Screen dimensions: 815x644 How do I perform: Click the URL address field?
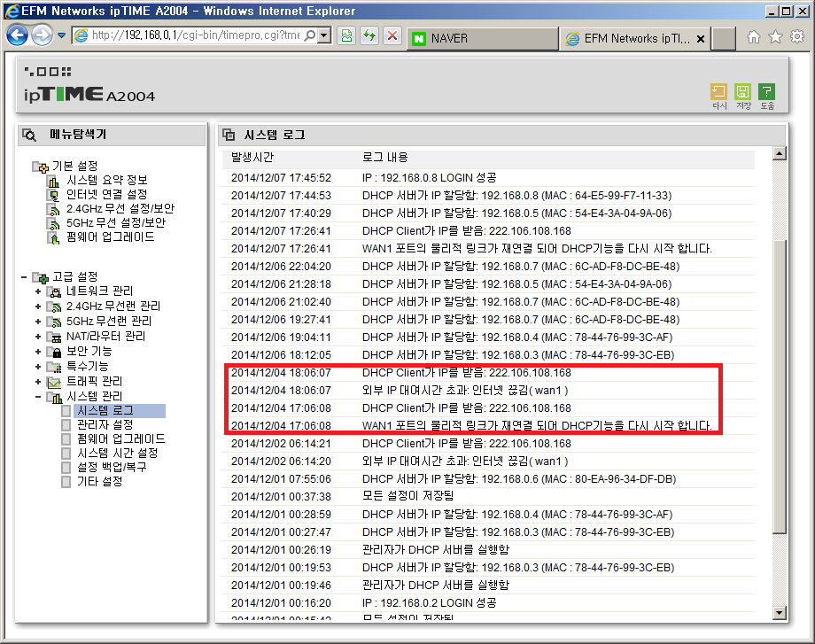pyautogui.click(x=196, y=35)
